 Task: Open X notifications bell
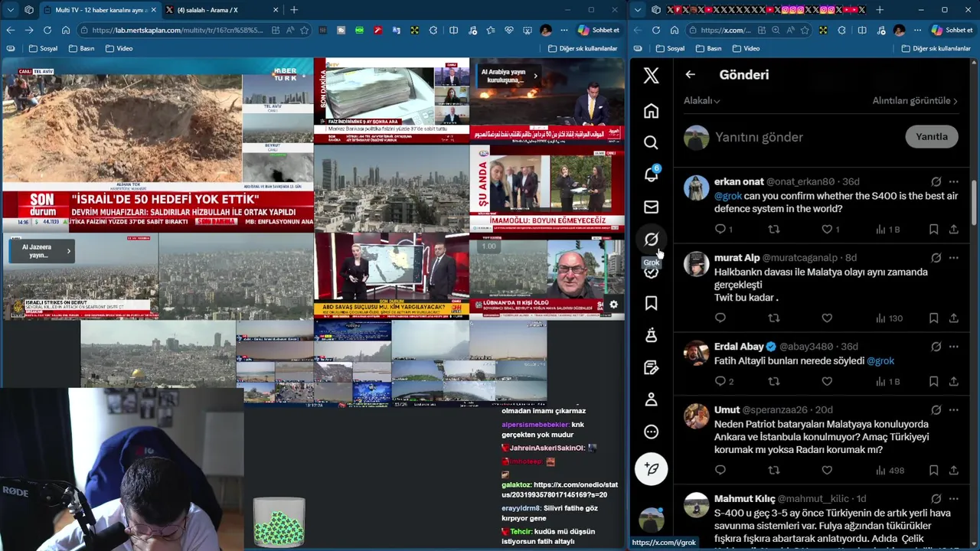[x=651, y=174]
